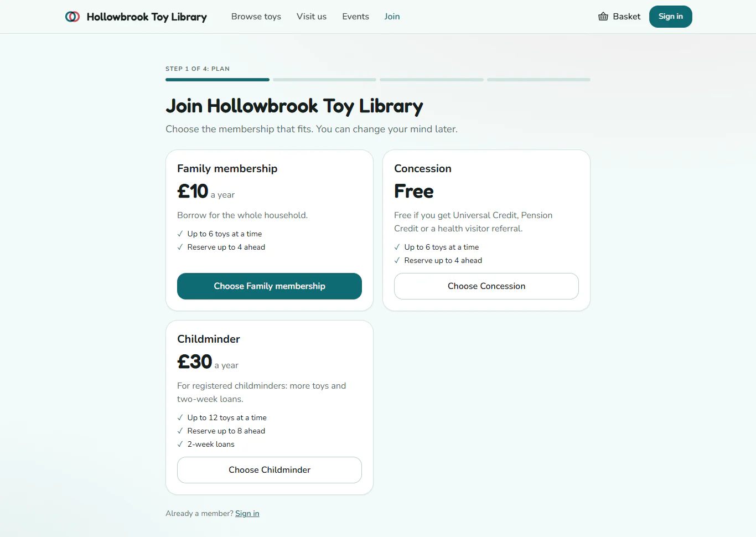
Task: Open the Events nav item
Action: pos(355,17)
